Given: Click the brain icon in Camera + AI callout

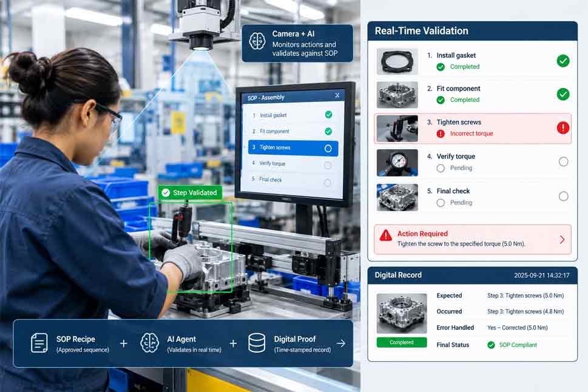Looking at the screenshot, I should click(257, 42).
